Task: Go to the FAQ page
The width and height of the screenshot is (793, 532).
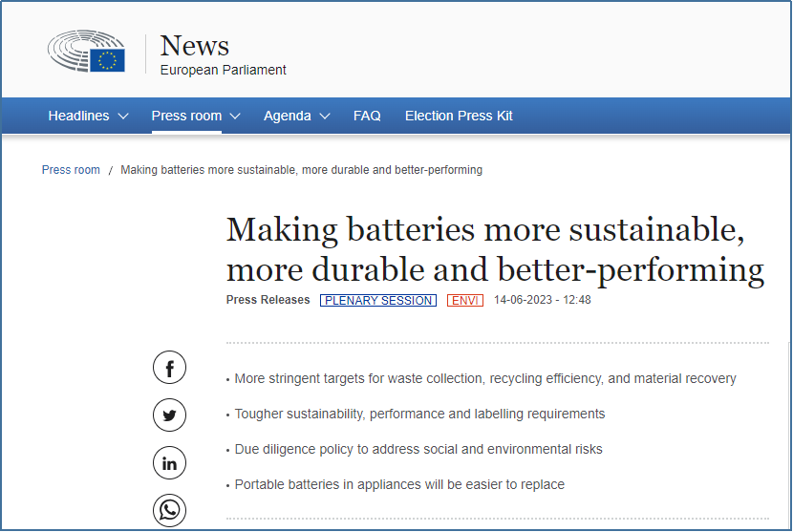Action: (367, 116)
